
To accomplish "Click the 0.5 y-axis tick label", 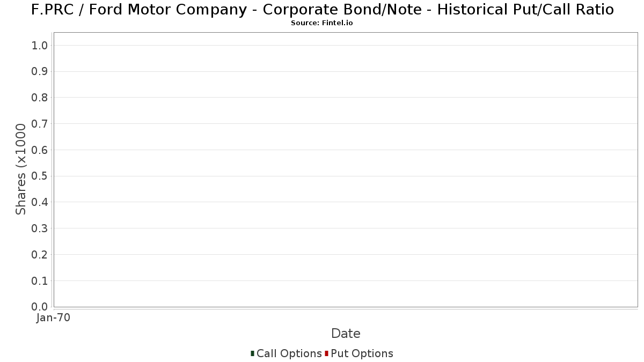I will (x=40, y=176).
